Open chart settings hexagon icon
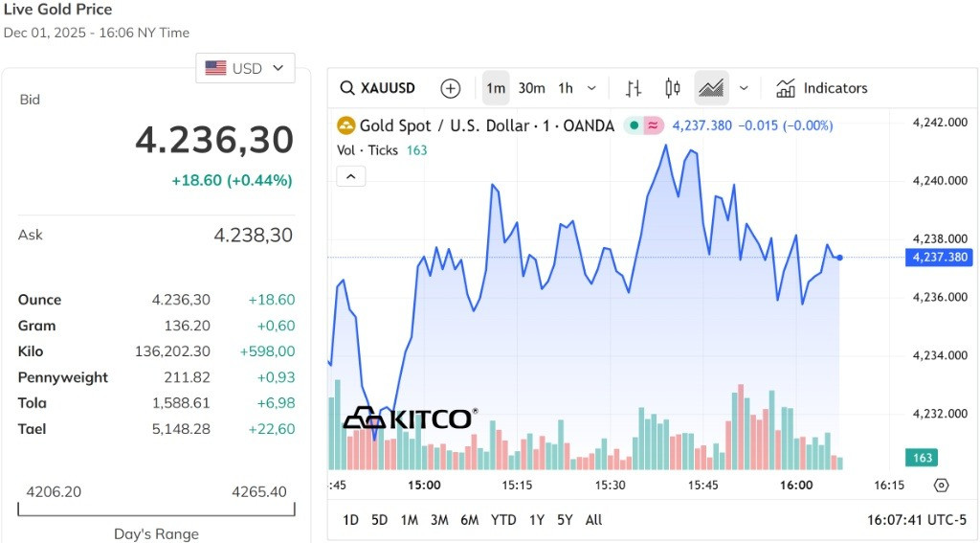Screen dimensions: 980x543 [942, 486]
